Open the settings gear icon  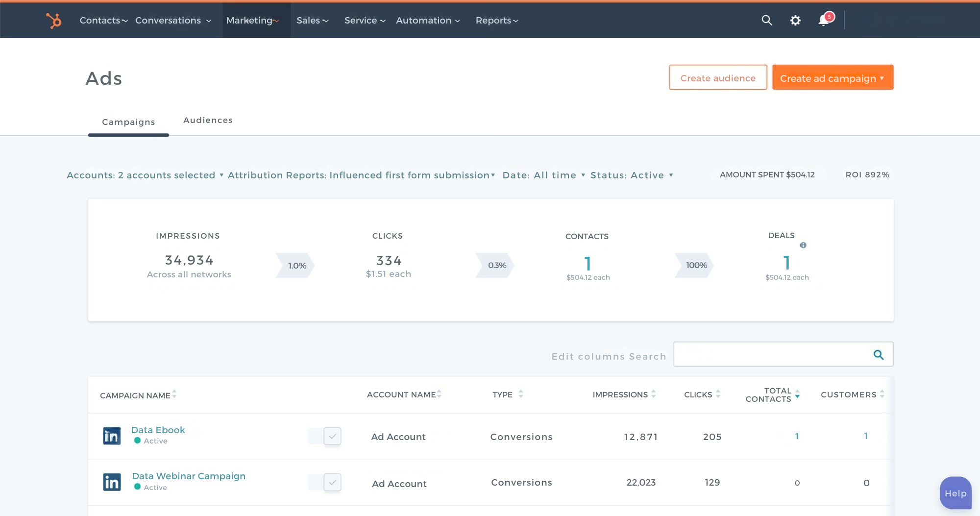click(795, 20)
